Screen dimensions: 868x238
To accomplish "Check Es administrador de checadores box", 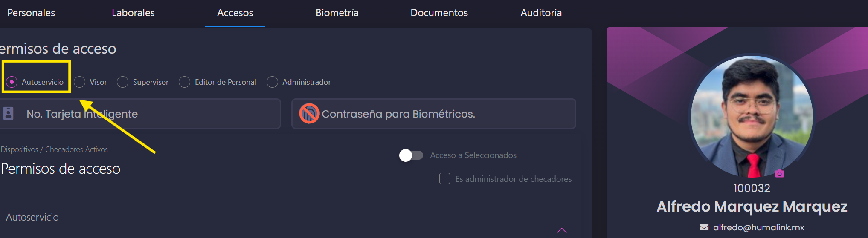I will (444, 178).
